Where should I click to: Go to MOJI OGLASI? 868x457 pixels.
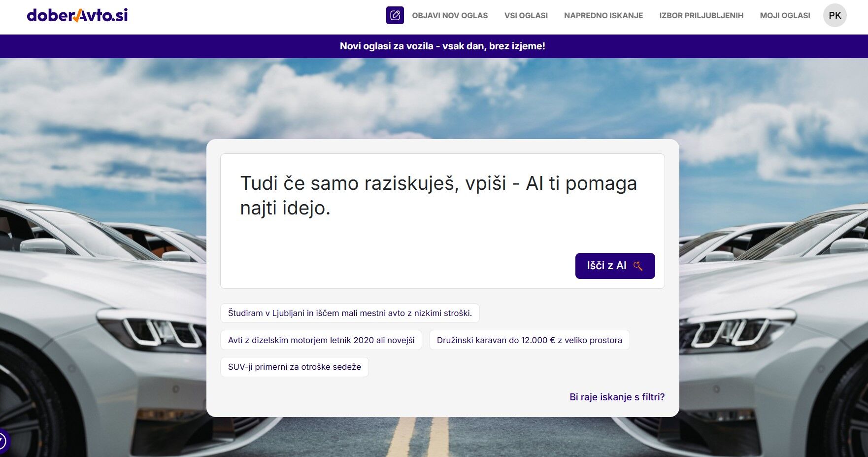[x=785, y=16]
